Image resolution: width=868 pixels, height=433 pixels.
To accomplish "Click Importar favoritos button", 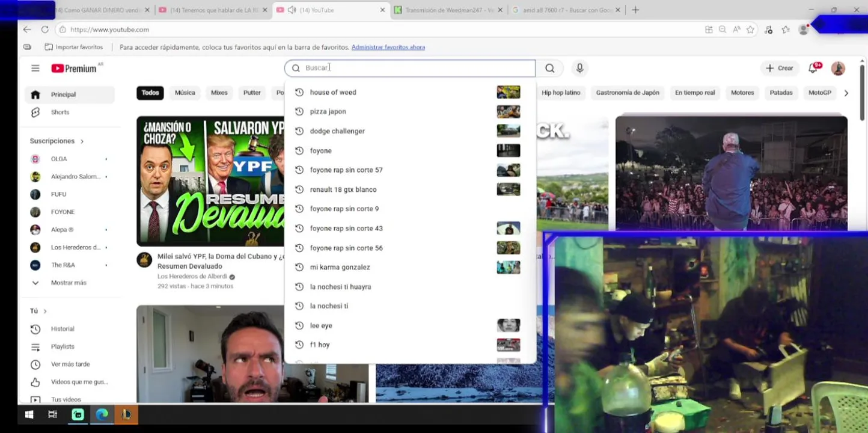I will 74,47.
